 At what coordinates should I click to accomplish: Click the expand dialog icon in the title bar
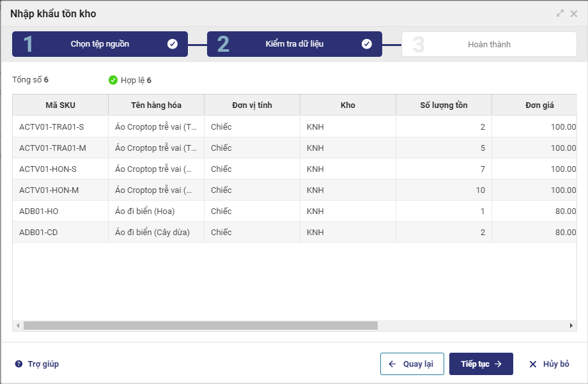pyautogui.click(x=560, y=13)
